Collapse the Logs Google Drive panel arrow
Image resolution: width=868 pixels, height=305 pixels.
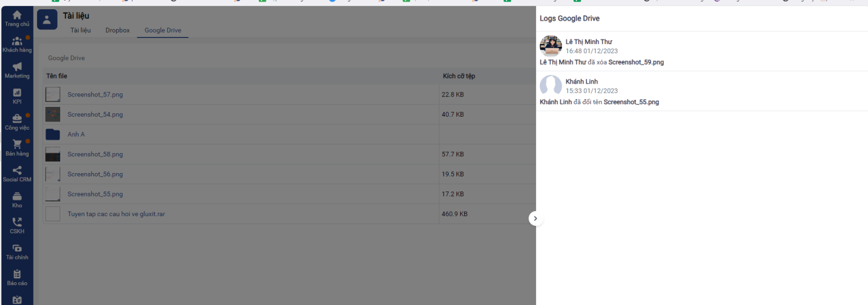(x=535, y=218)
